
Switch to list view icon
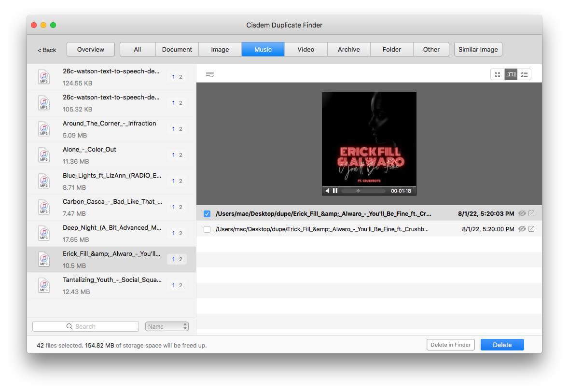coord(525,74)
